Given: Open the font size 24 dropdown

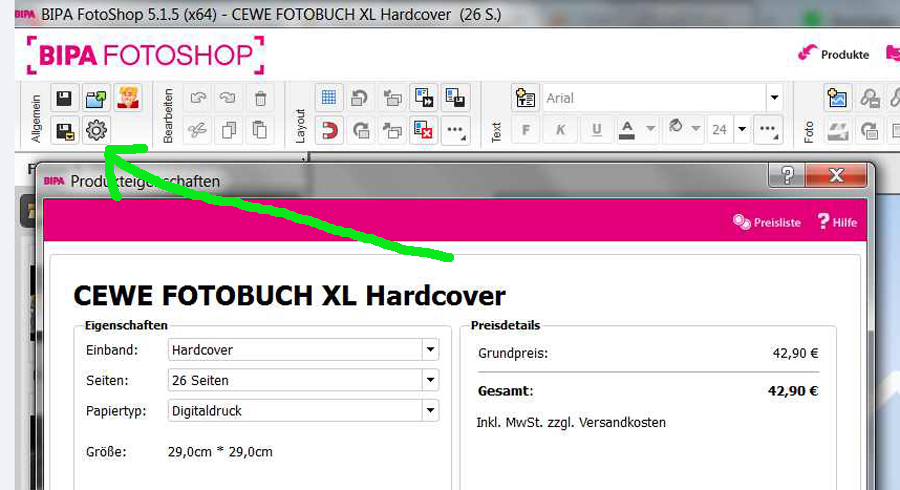Looking at the screenshot, I should coord(742,129).
